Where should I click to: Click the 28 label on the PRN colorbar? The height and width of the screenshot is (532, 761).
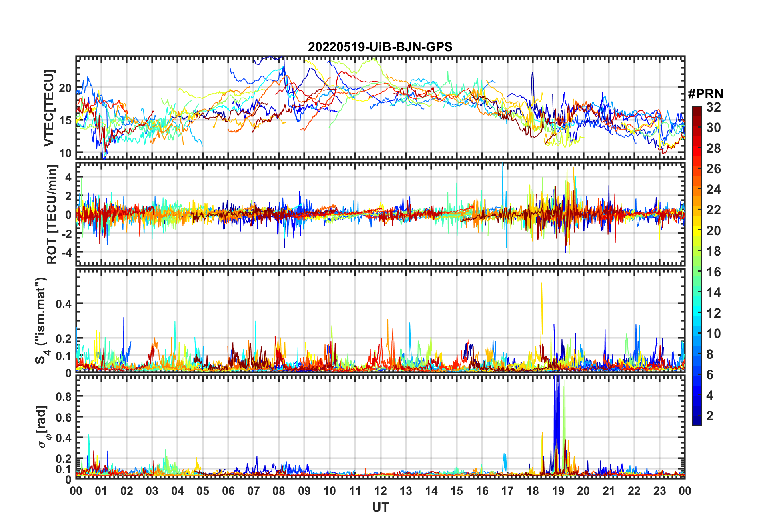713,148
